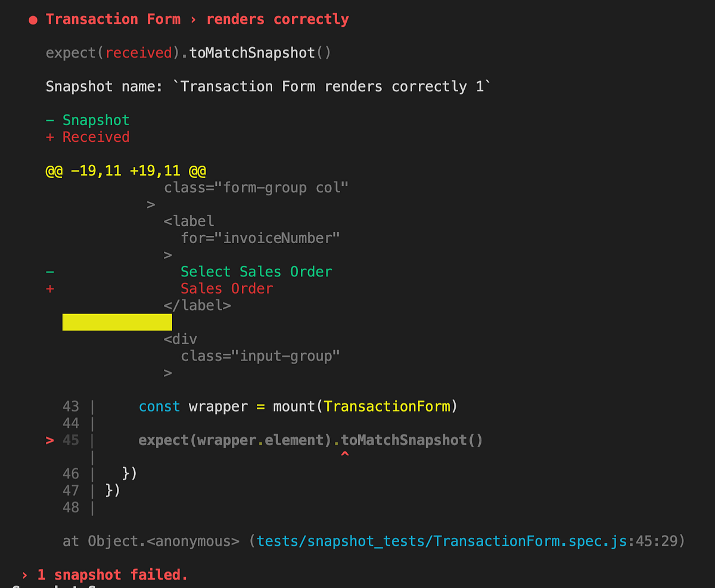Click the 'Transaction Form renders correctly 1' snapshot name
The image size is (715, 588).
[335, 86]
